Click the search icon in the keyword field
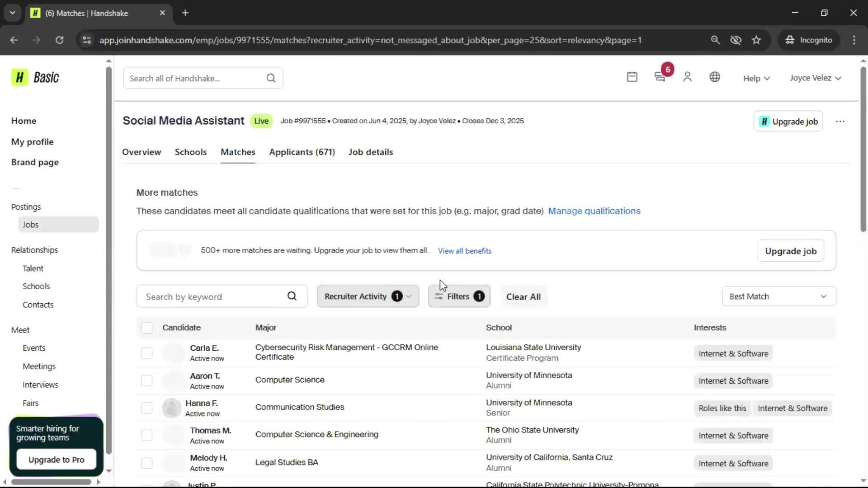The height and width of the screenshot is (488, 868). point(292,296)
